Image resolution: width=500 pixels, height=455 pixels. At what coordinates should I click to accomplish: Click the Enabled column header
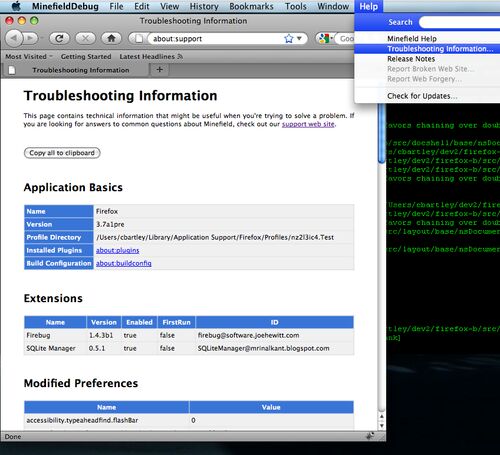(139, 322)
